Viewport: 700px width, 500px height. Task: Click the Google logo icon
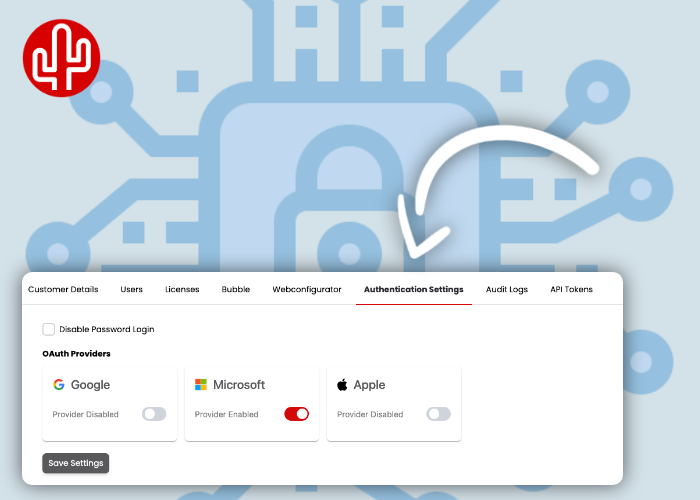59,385
